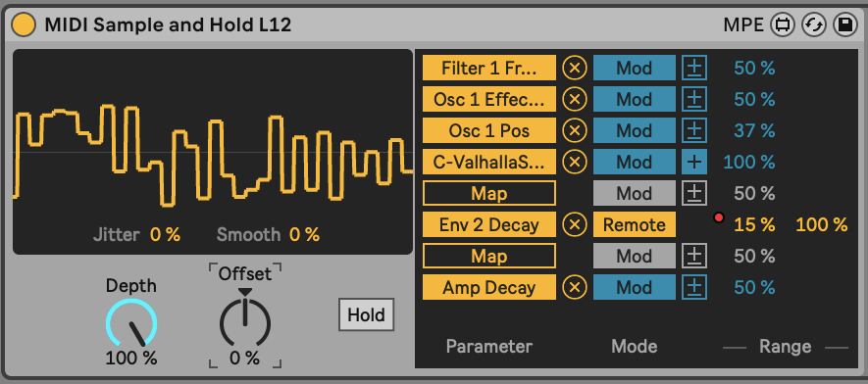Image resolution: width=868 pixels, height=384 pixels.
Task: Click the 37 % range of Osc 1 Pos
Action: tap(754, 131)
